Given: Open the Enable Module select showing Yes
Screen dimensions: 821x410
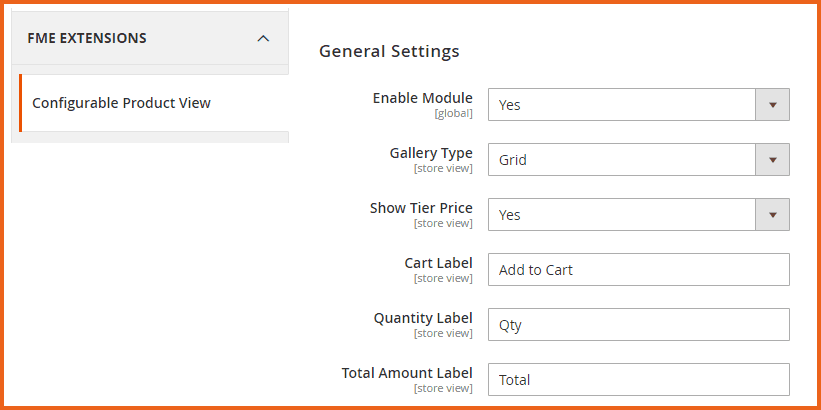Looking at the screenshot, I should tap(620, 105).
